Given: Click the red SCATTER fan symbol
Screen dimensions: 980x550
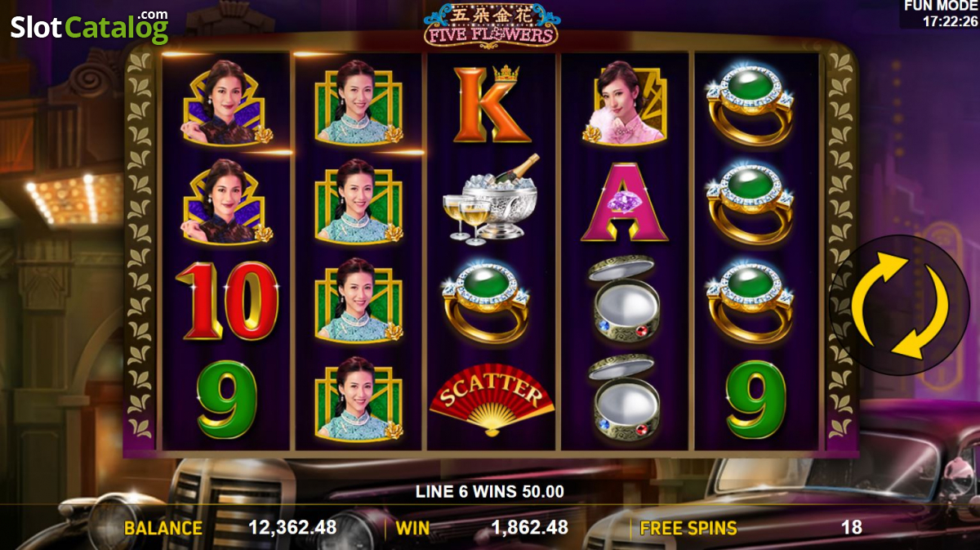Looking at the screenshot, I should click(x=492, y=400).
